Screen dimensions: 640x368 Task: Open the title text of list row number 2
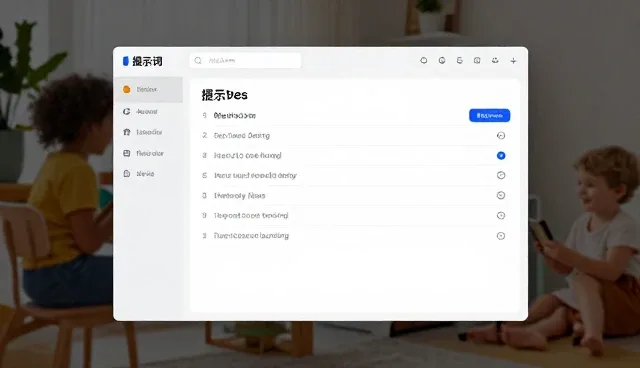[x=242, y=135]
